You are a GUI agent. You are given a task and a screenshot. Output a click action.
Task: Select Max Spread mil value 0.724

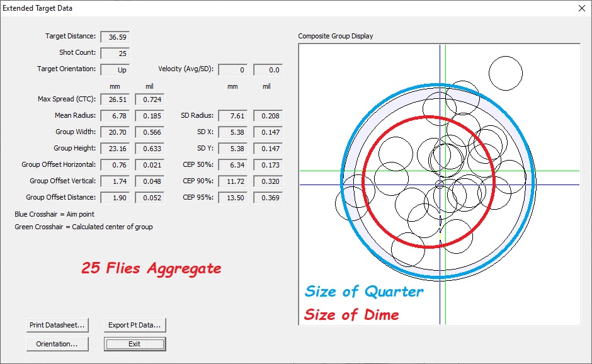150,100
